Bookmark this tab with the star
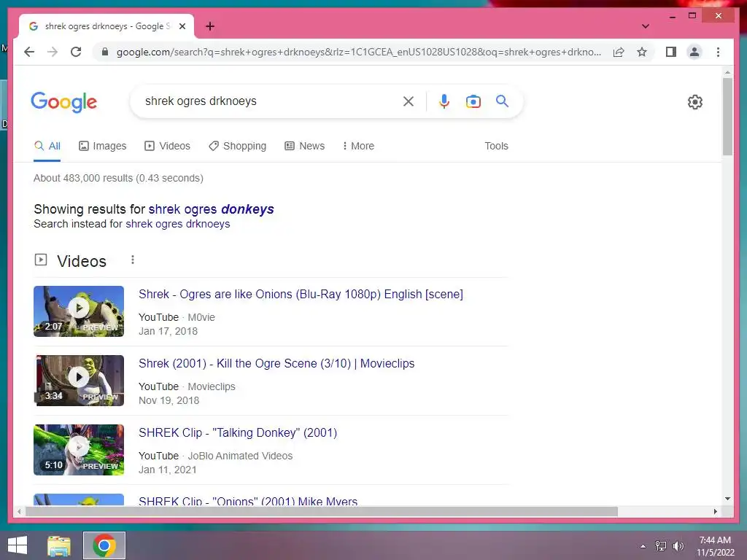This screenshot has height=560, width=747. 642,52
